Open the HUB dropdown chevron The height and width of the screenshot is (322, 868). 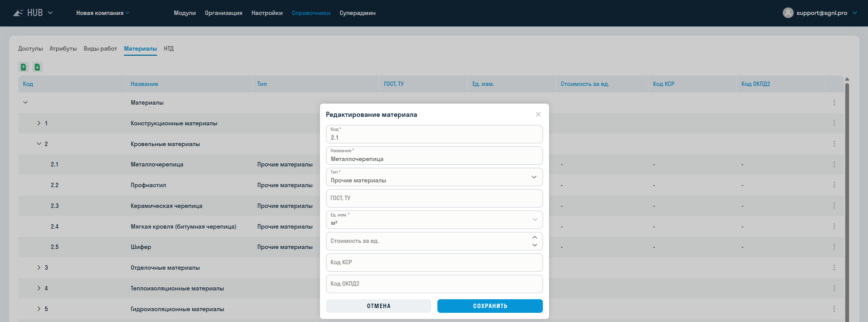point(50,13)
